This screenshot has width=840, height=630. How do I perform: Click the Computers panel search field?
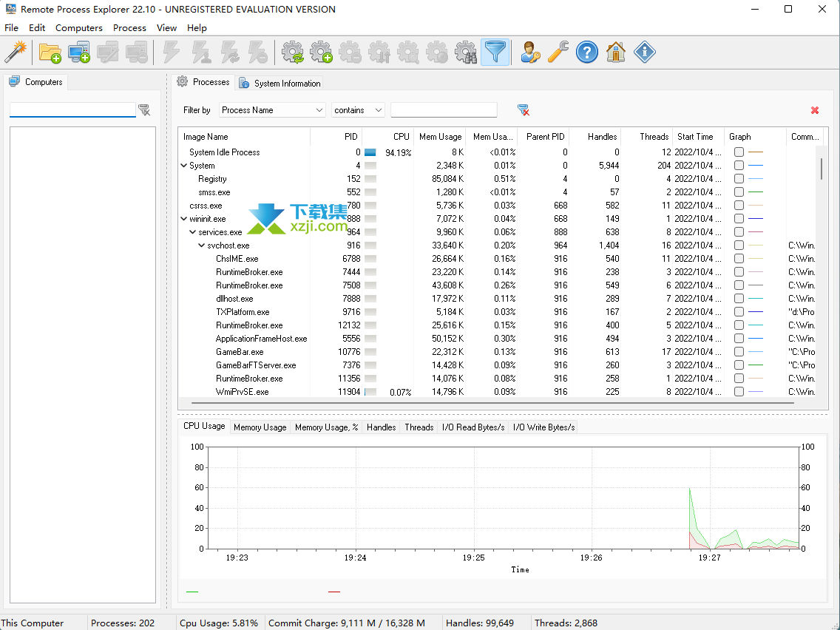(x=72, y=109)
